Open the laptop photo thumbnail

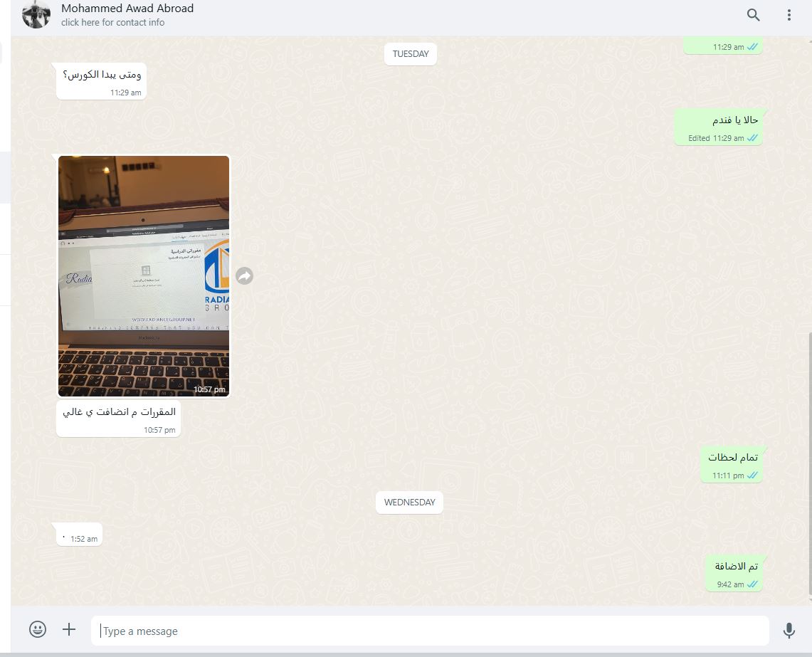tap(144, 275)
